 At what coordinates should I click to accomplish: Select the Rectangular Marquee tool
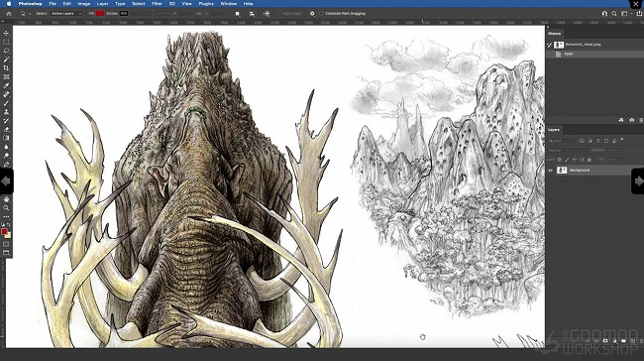pos(6,42)
